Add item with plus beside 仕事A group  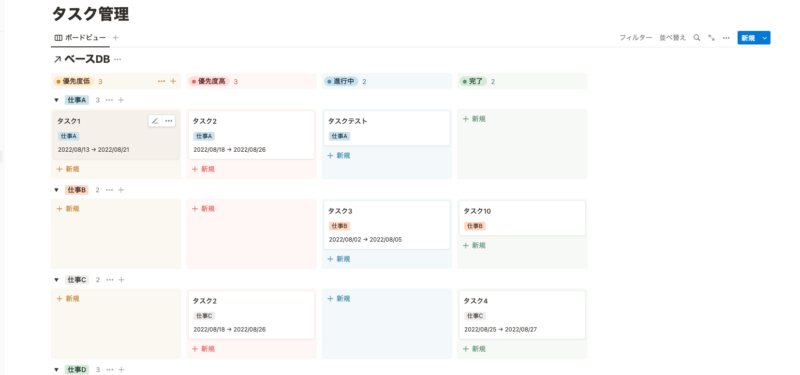click(x=121, y=100)
